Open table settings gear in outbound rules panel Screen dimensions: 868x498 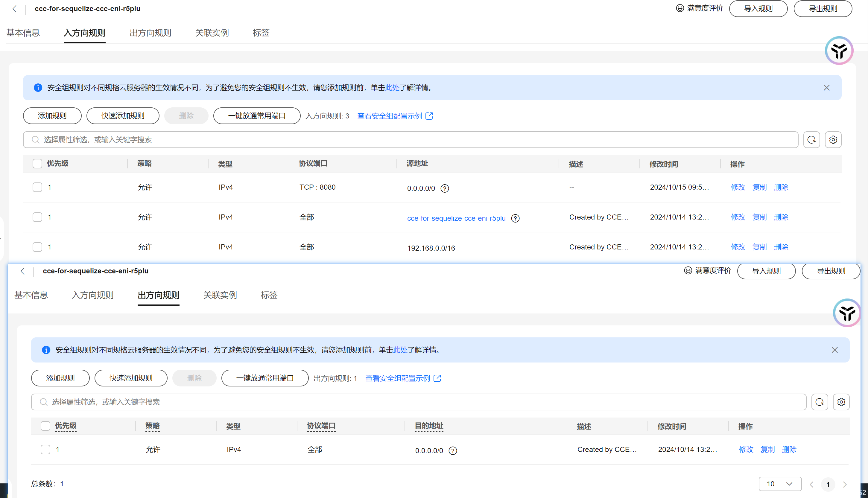click(x=841, y=402)
